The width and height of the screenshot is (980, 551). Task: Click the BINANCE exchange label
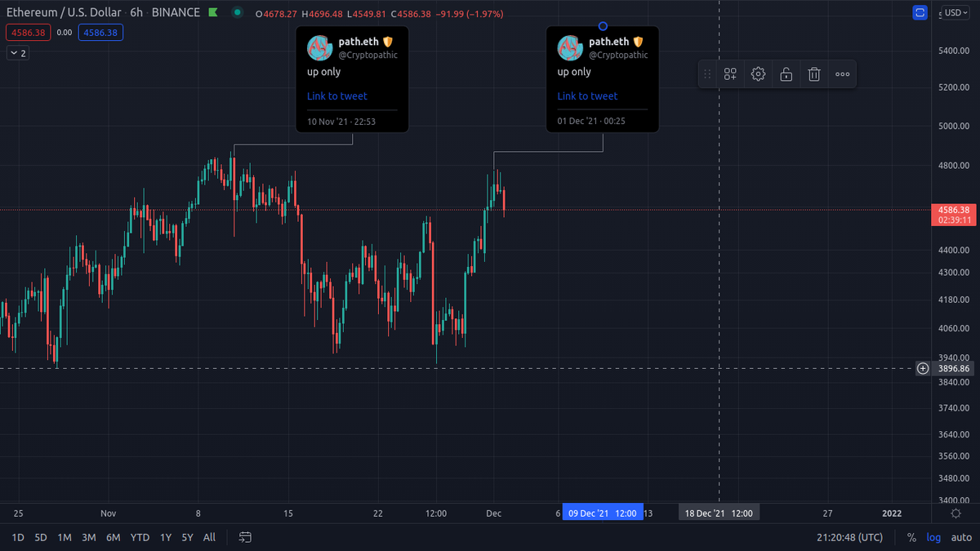pos(176,13)
